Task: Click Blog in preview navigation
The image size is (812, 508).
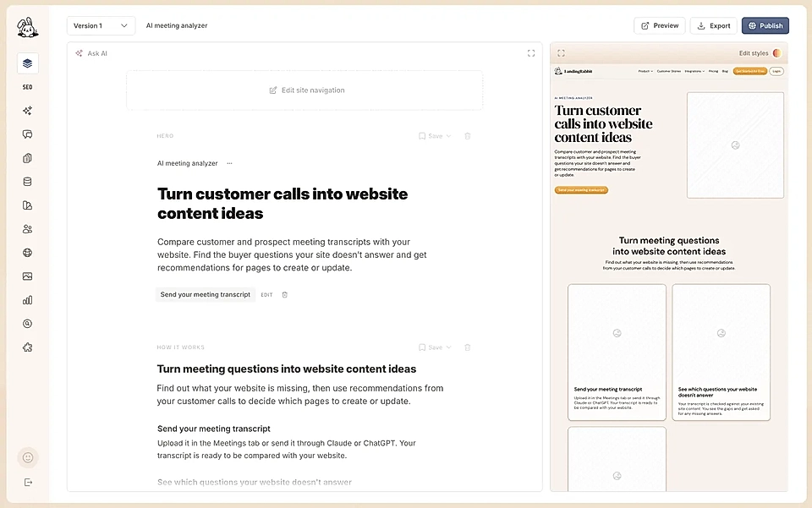Action: point(725,71)
